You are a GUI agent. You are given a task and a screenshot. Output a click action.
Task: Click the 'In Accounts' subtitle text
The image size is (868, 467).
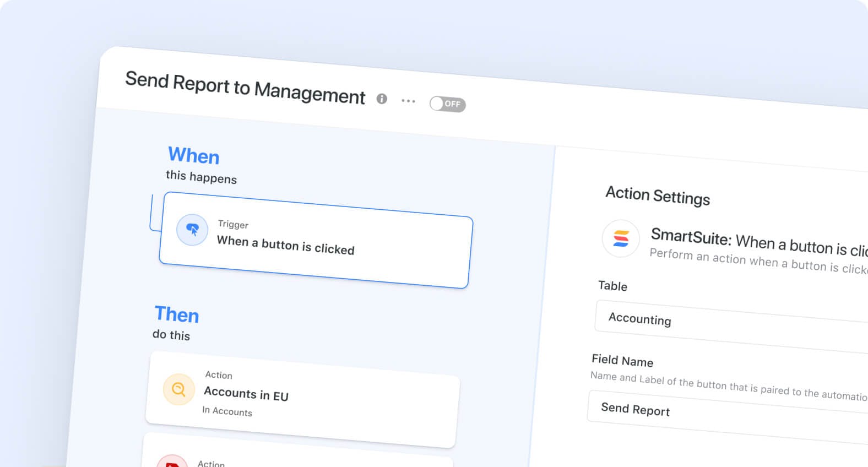pyautogui.click(x=227, y=411)
